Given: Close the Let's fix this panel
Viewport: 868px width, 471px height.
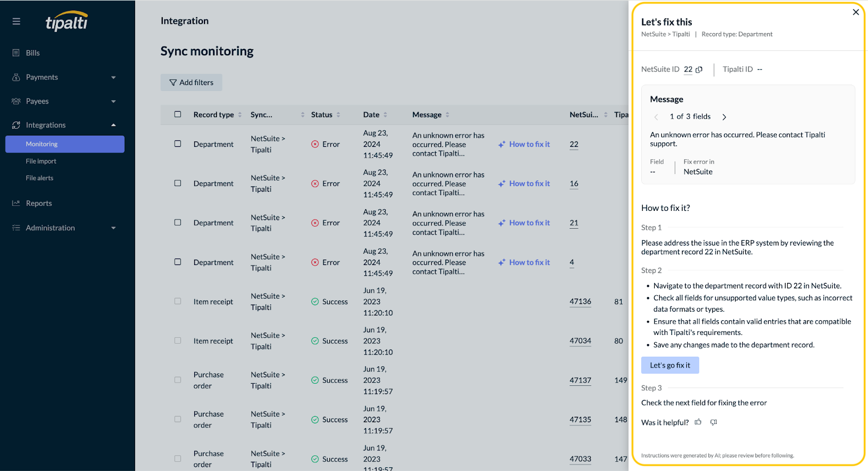Looking at the screenshot, I should pyautogui.click(x=856, y=12).
